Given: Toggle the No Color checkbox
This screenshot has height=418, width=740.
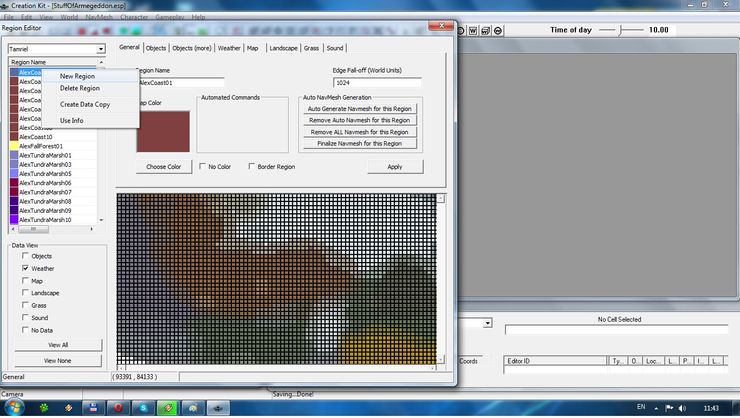Looking at the screenshot, I should (203, 167).
